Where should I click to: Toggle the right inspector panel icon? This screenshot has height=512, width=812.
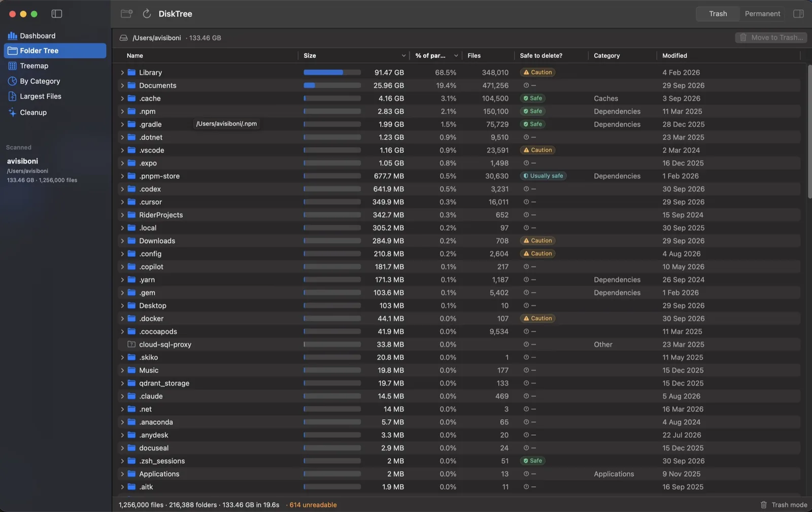coord(798,14)
